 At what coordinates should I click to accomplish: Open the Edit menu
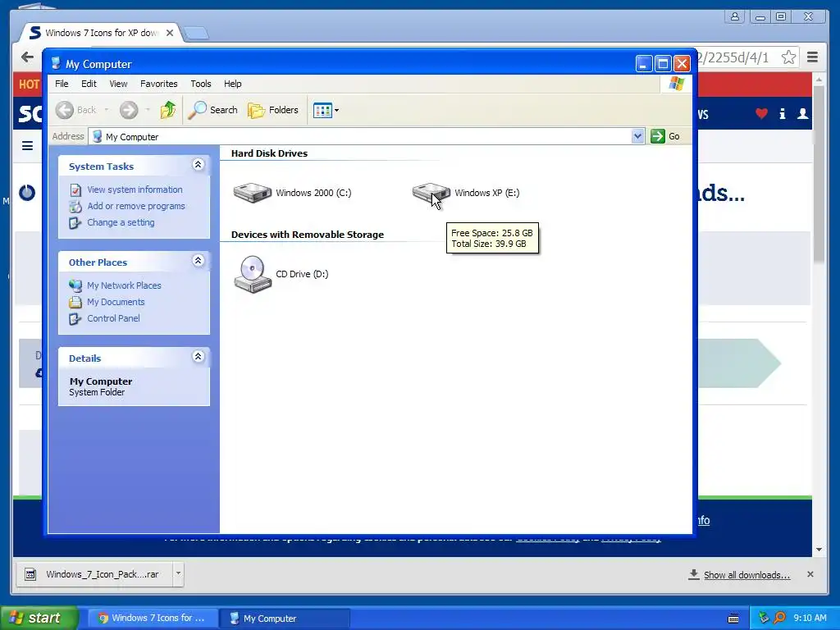click(89, 84)
